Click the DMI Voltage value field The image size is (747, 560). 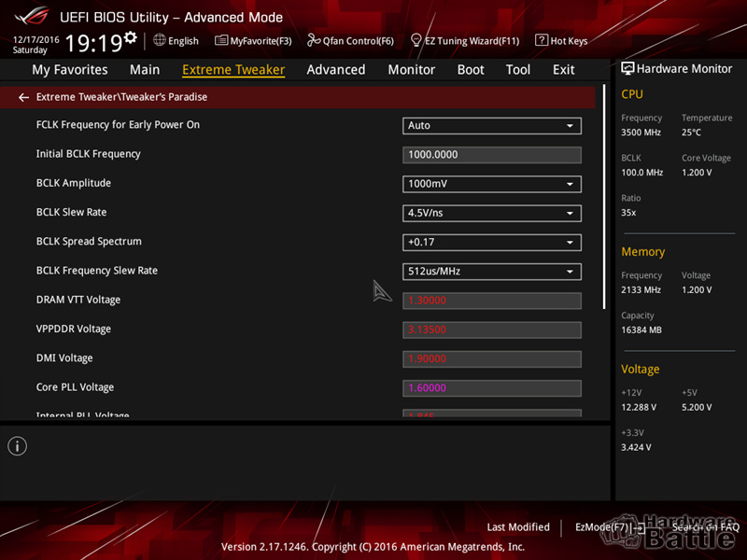[x=492, y=359]
